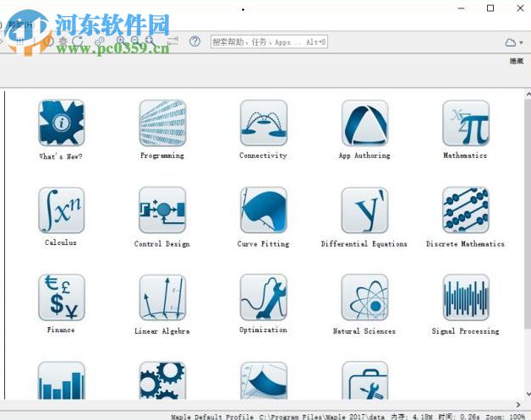Open the Linear Algebra vectors icon

[x=162, y=297]
